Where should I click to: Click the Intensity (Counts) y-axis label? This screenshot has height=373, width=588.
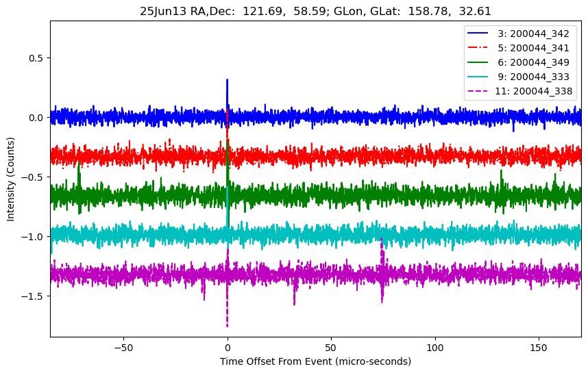pos(10,179)
